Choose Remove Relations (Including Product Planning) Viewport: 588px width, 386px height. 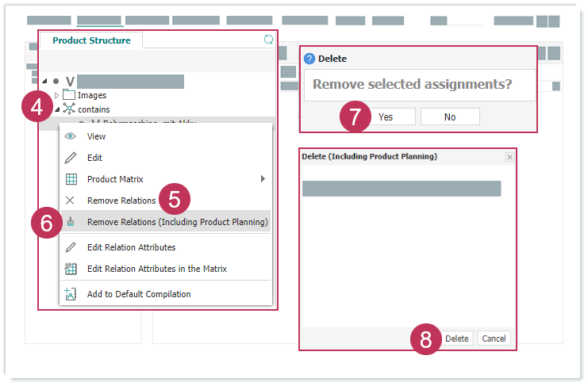[x=177, y=222]
